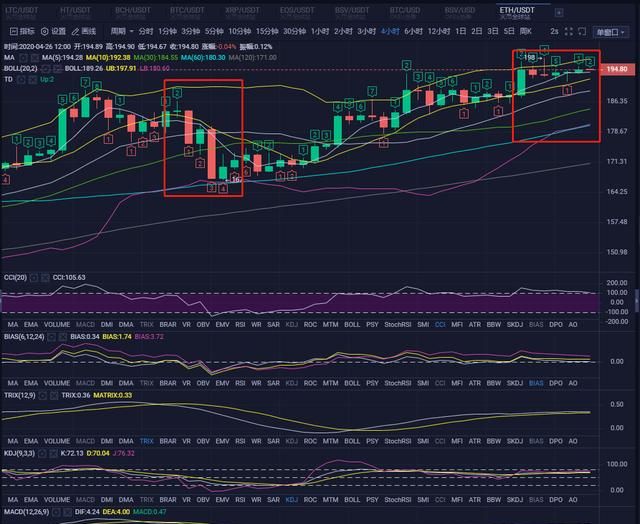Switch to the LTC/USDT tab
Image resolution: width=640 pixels, height=524 pixels.
(22, 12)
